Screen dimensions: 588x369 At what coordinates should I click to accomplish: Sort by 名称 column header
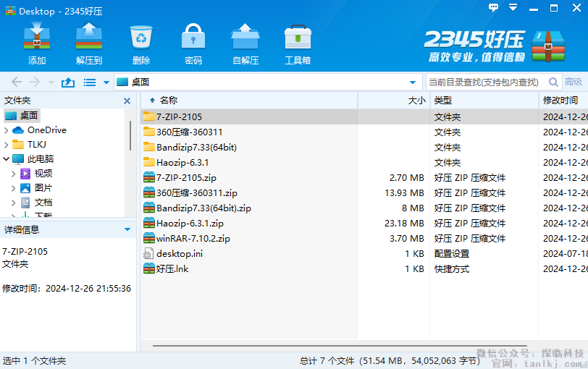point(249,101)
